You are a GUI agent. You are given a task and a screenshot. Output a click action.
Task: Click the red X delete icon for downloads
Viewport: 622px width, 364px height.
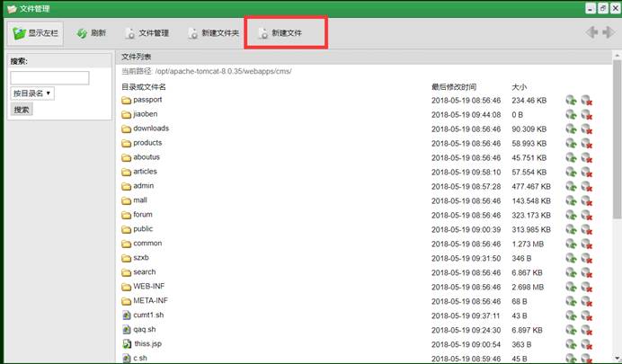[587, 129]
